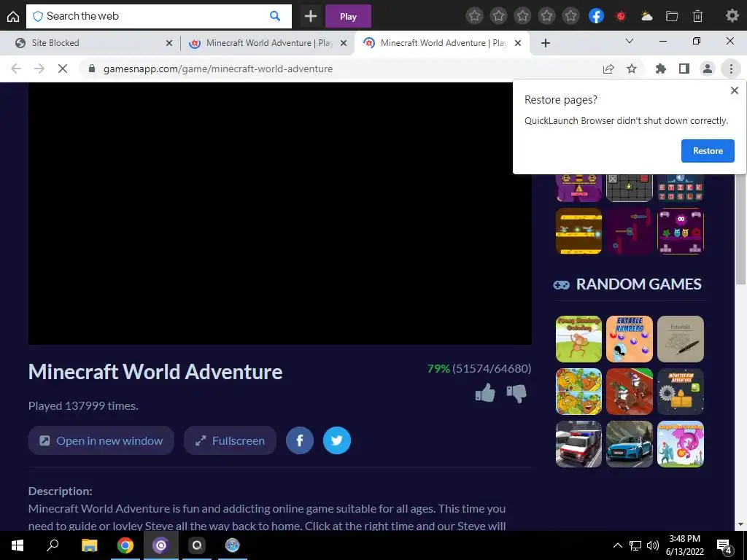Open the ambulance game thumbnail
Image resolution: width=747 pixels, height=560 pixels.
578,444
